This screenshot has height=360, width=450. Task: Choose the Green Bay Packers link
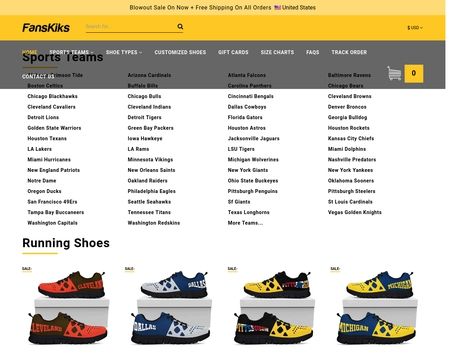[x=150, y=128]
